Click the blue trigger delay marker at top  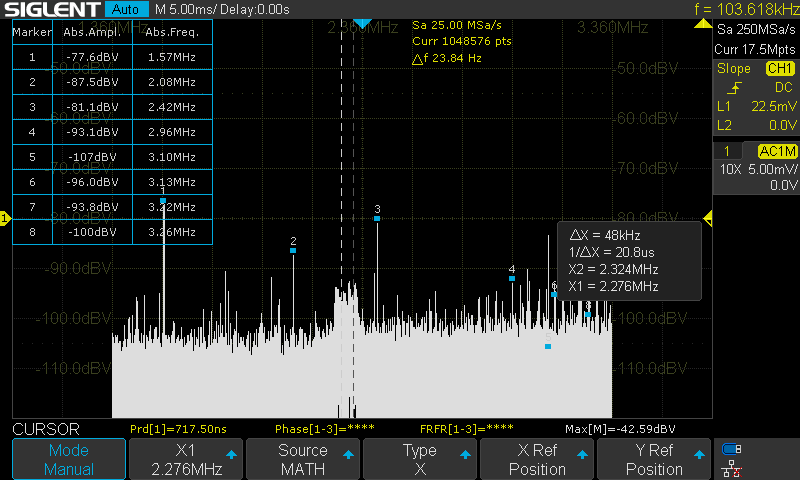pyautogui.click(x=362, y=23)
